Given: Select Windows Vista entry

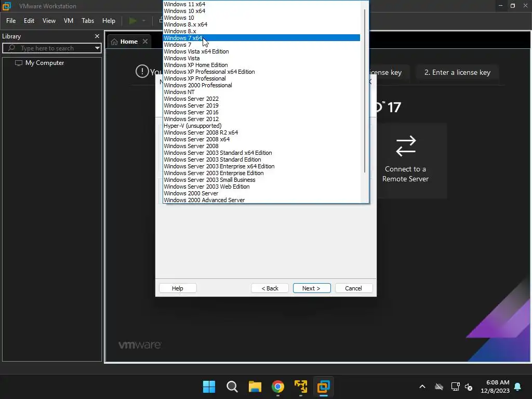Looking at the screenshot, I should tap(261, 58).
